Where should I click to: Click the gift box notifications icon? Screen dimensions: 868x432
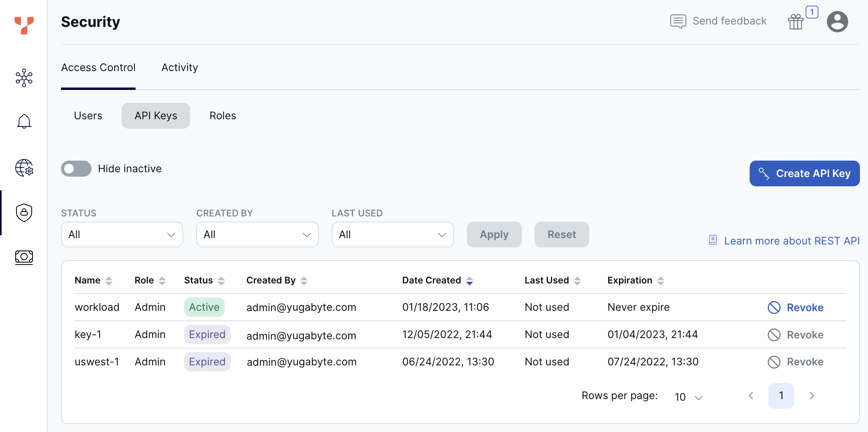tap(796, 22)
